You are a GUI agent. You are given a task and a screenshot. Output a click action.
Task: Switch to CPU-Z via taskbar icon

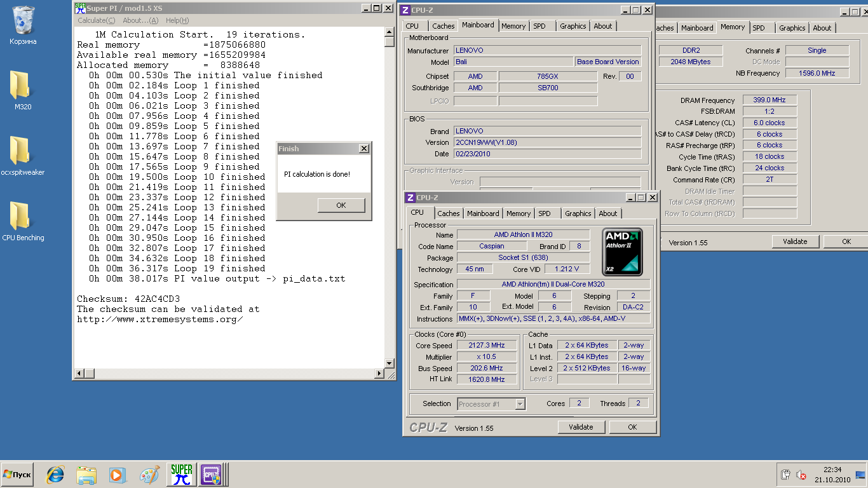tap(211, 475)
